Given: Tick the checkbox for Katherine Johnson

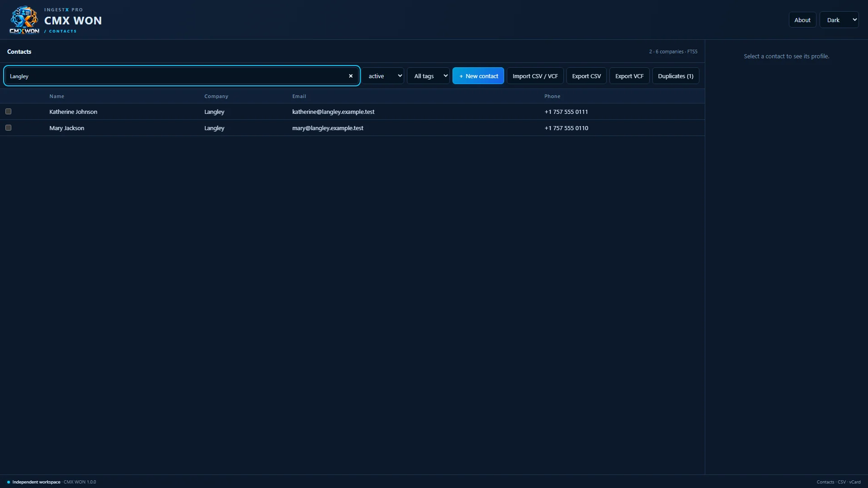Looking at the screenshot, I should [x=8, y=112].
